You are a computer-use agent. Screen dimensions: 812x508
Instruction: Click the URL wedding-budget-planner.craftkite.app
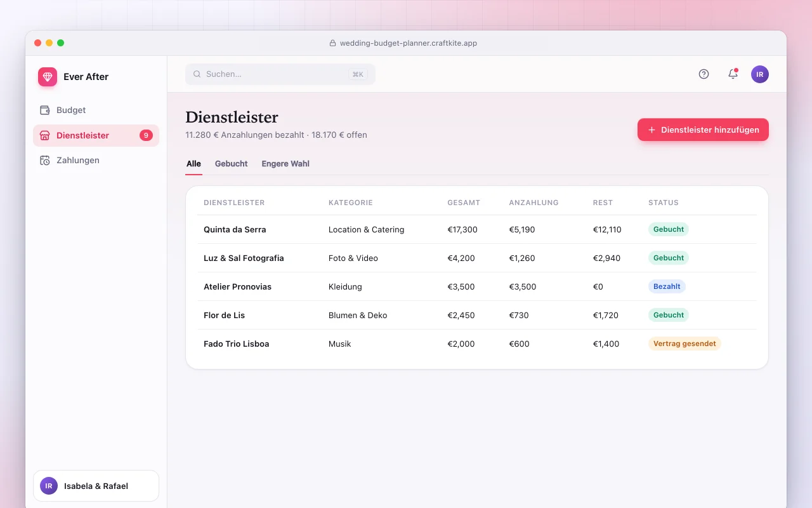coord(409,43)
